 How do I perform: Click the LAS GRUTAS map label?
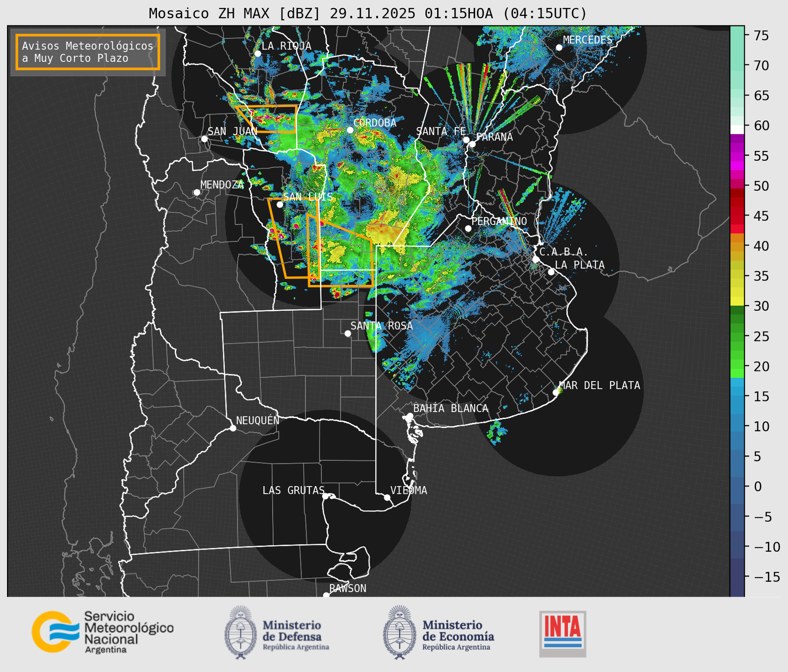coord(293,491)
